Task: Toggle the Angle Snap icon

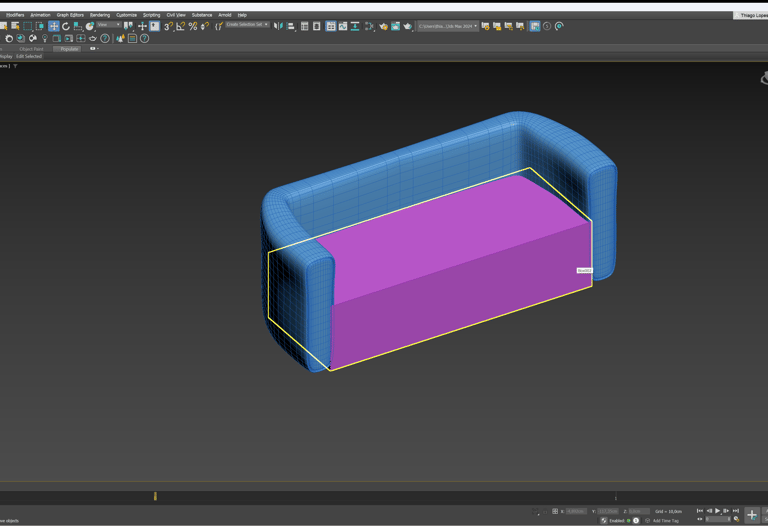Action: [x=181, y=27]
